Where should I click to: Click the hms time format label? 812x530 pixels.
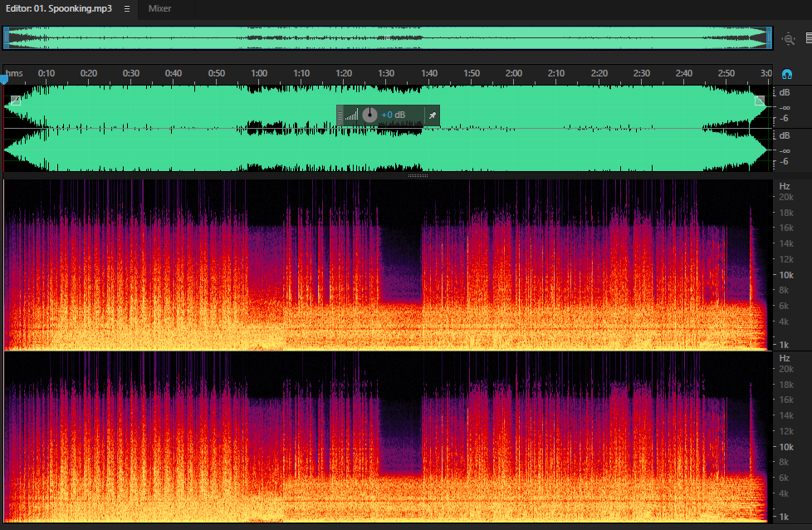tap(14, 73)
